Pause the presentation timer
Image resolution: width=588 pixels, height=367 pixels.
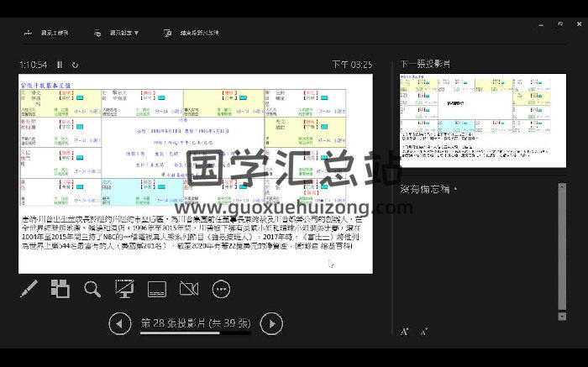click(x=60, y=65)
